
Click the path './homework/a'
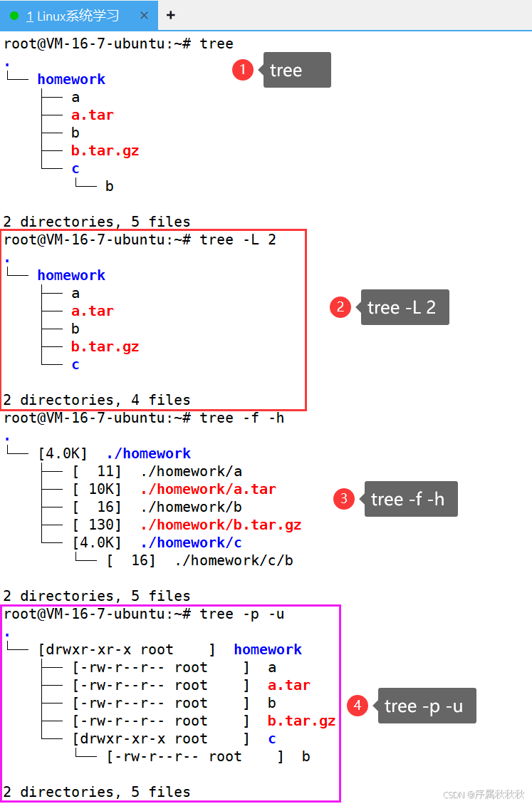(191, 471)
